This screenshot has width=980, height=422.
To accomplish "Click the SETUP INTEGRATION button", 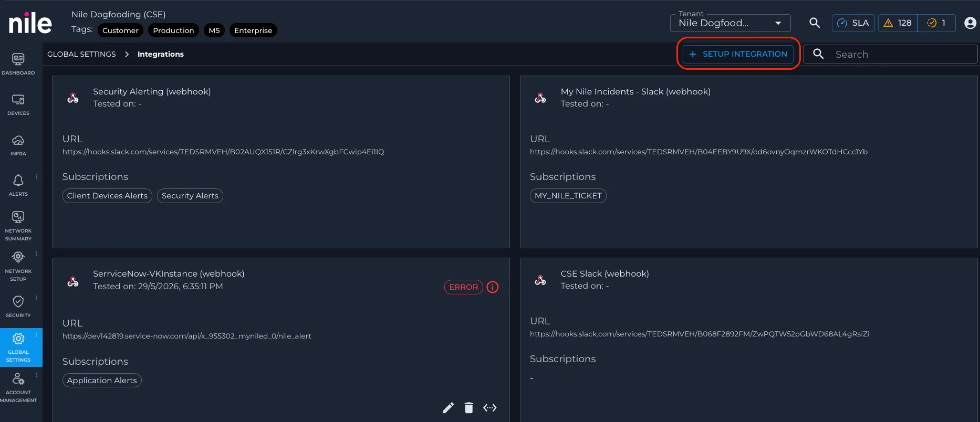I will (x=738, y=54).
